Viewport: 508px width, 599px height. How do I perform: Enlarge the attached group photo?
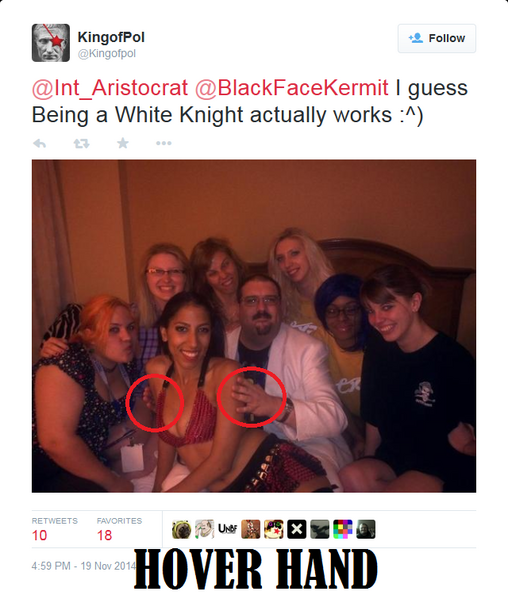click(x=254, y=326)
